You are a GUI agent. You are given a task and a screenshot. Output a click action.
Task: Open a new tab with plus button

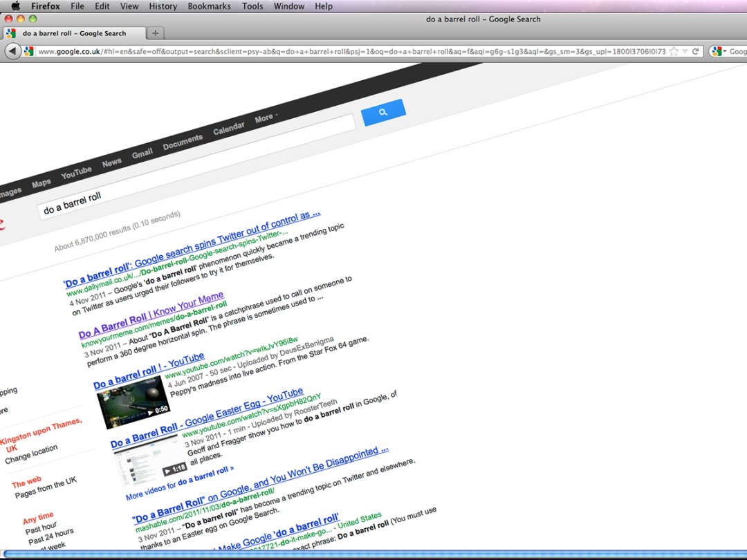pos(156,33)
